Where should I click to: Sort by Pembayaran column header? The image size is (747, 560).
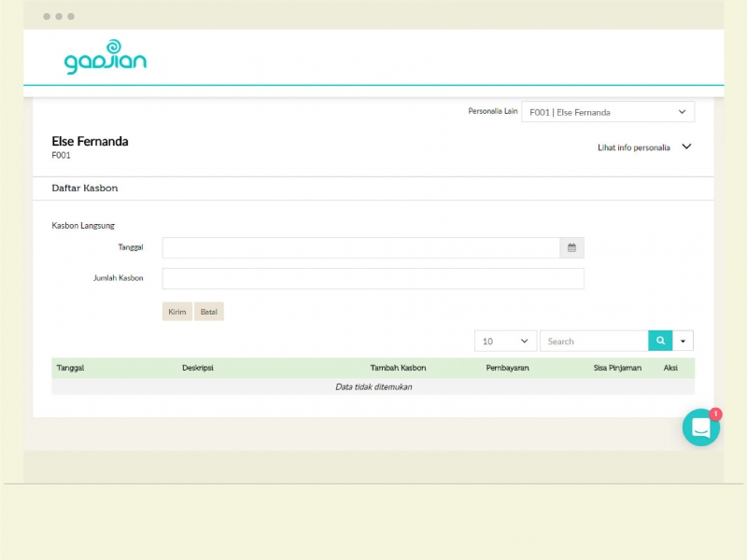pos(507,368)
